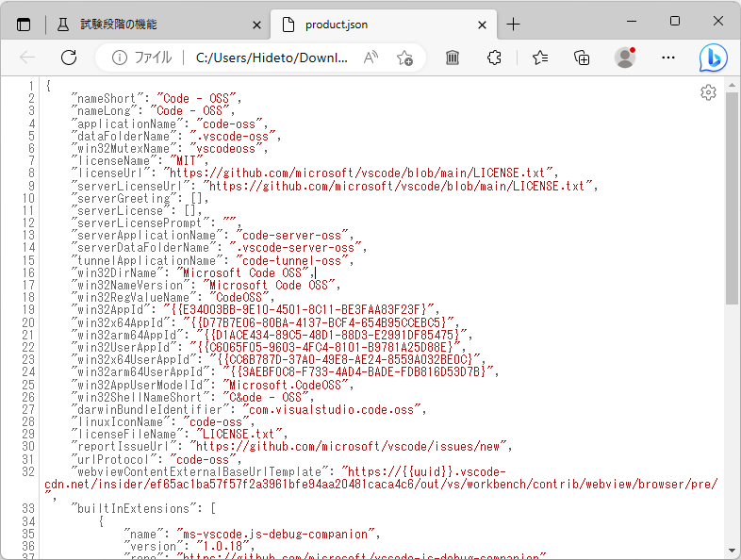Click the "Microsoft Code OSS" win32DirName value
The image size is (741, 560).
242,272
